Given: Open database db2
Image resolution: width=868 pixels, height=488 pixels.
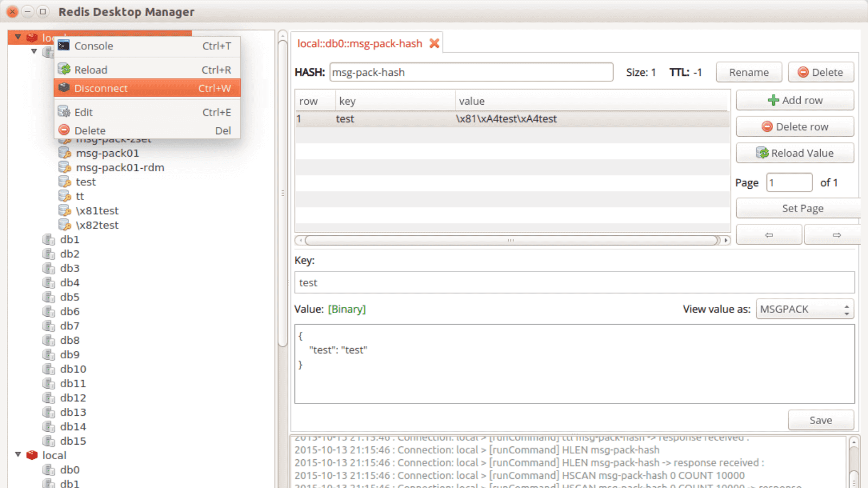Looking at the screenshot, I should coord(69,254).
